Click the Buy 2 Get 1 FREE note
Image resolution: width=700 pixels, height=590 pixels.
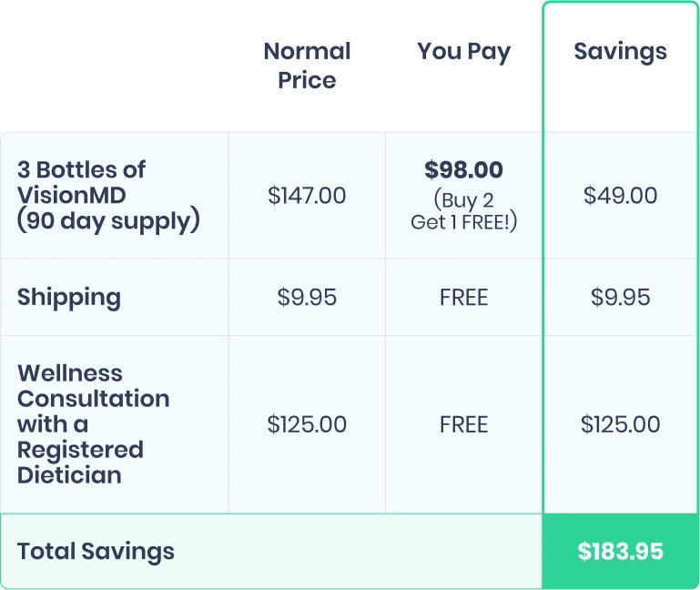(463, 211)
